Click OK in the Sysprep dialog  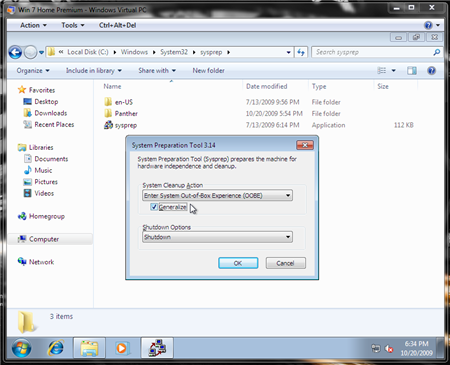[x=238, y=263]
